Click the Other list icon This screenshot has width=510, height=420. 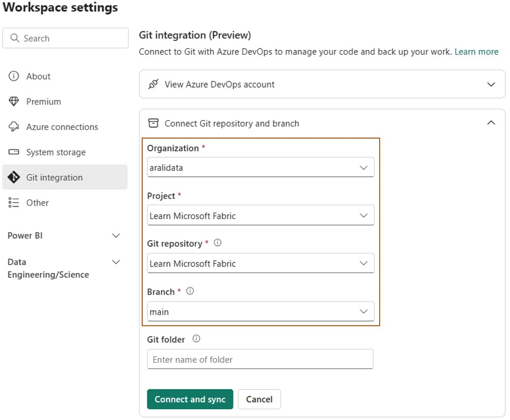pos(14,203)
